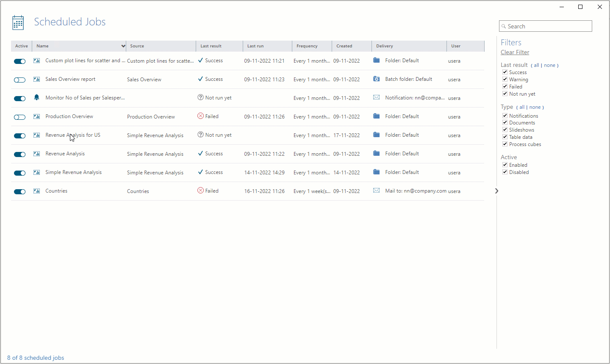Click Mail to: nn@company.com delivery cell
Viewport: 610px width, 364px height.
416,191
